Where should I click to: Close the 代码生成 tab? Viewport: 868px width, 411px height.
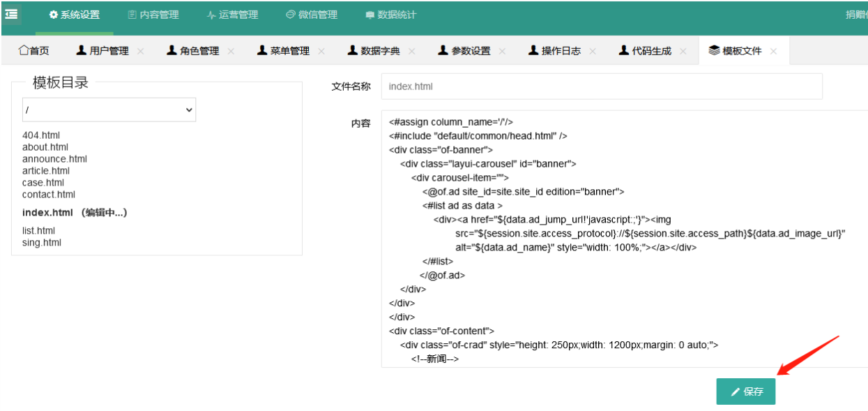click(x=683, y=51)
